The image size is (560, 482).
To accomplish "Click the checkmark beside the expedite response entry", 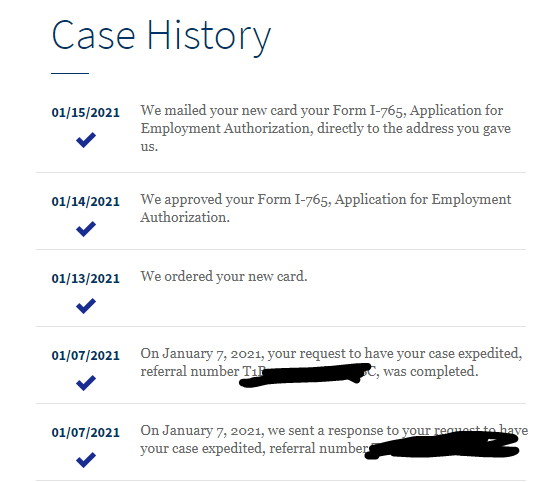I will coord(86,460).
